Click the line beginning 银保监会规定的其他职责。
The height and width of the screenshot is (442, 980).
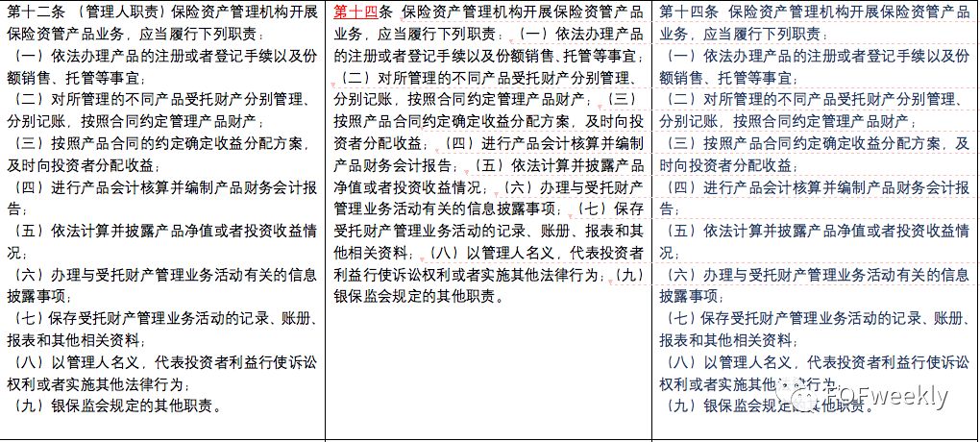[419, 296]
